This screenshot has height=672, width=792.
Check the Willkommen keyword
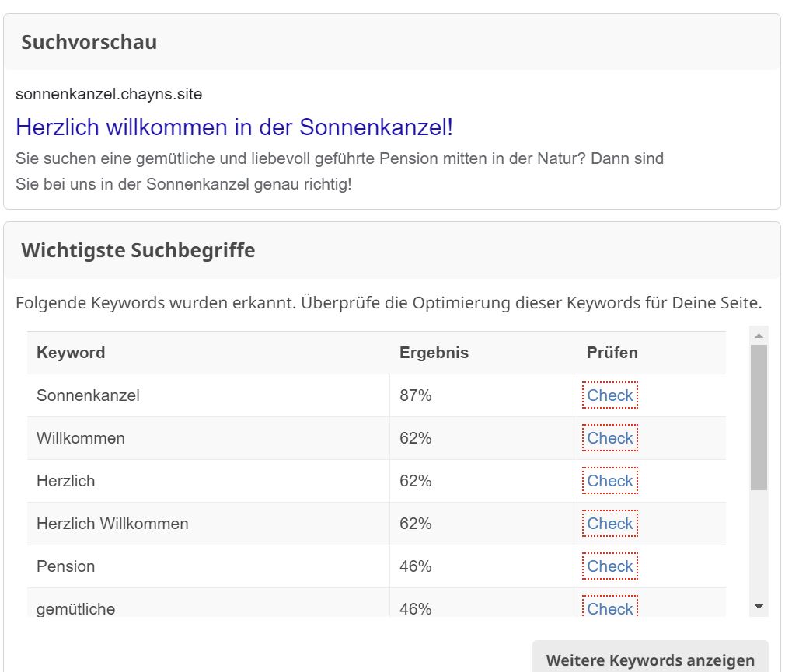coord(609,438)
